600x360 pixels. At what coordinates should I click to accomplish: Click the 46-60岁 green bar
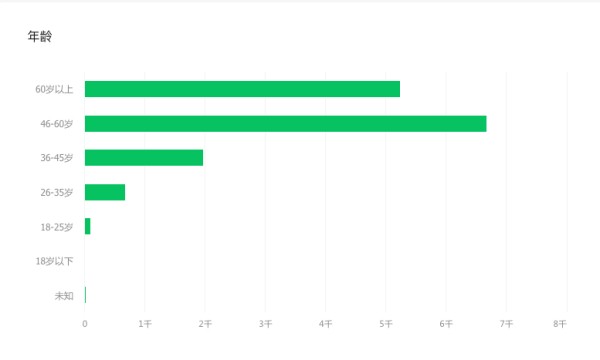pyautogui.click(x=285, y=124)
